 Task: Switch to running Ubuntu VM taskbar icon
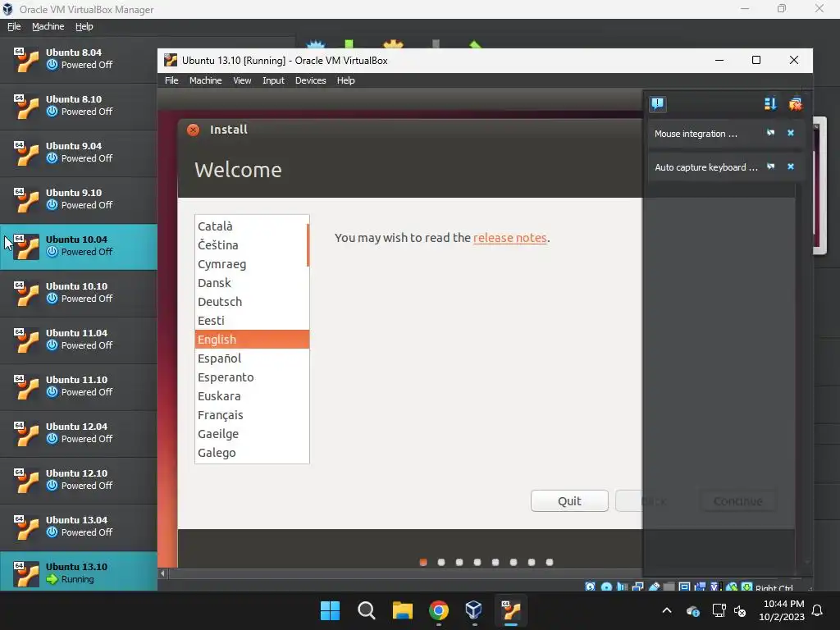(x=511, y=610)
